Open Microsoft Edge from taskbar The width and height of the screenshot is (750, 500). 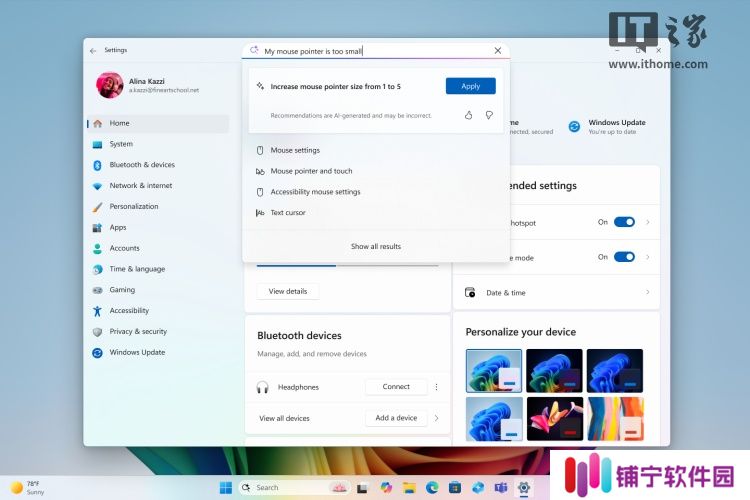pyautogui.click(x=432, y=488)
